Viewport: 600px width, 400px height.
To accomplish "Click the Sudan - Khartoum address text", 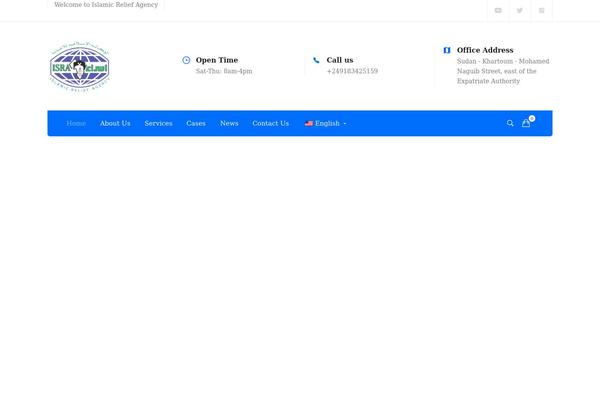I will tap(503, 71).
